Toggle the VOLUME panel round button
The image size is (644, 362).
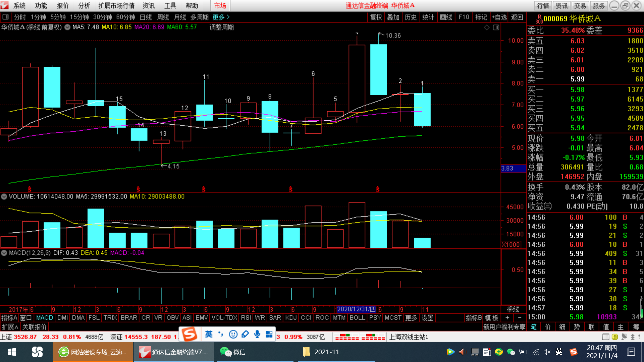pos(4,196)
